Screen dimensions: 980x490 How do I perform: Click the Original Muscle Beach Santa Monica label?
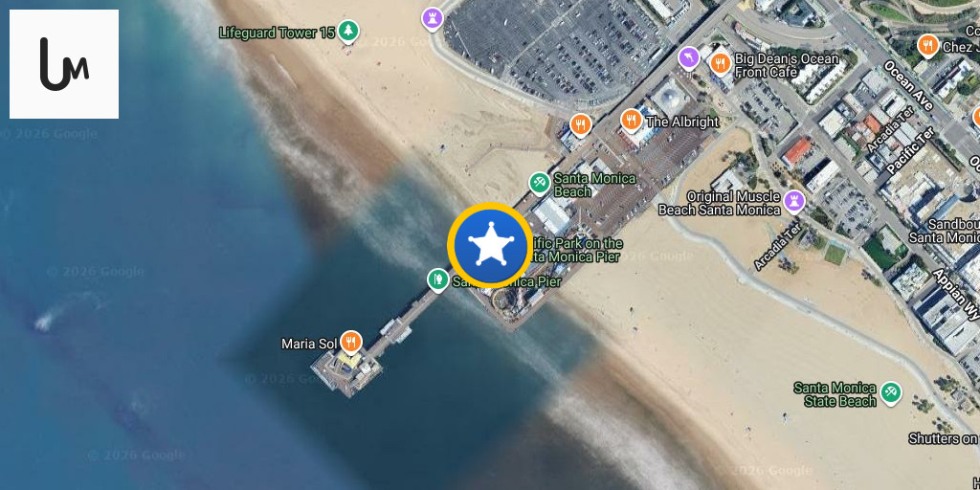click(720, 204)
